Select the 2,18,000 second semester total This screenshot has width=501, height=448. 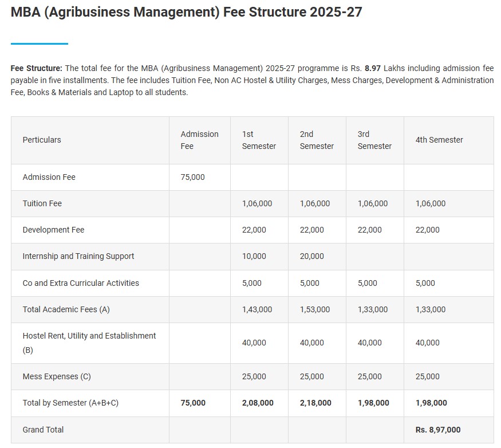pos(315,403)
